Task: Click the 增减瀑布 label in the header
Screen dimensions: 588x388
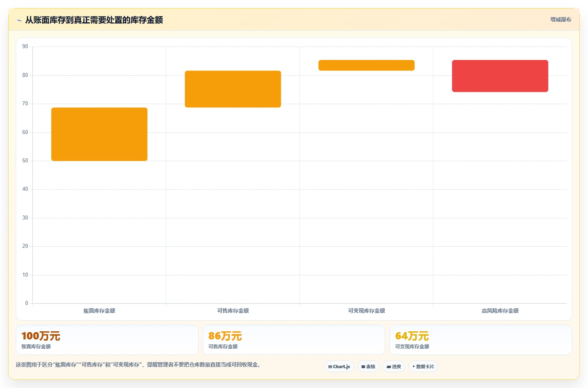Action: pyautogui.click(x=560, y=19)
